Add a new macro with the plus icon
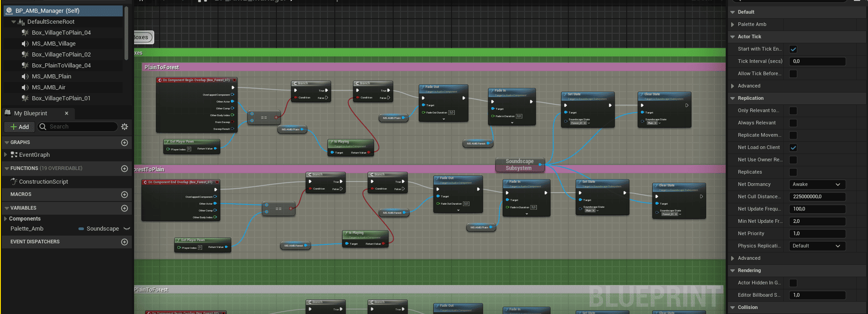The height and width of the screenshot is (314, 868). click(x=125, y=195)
